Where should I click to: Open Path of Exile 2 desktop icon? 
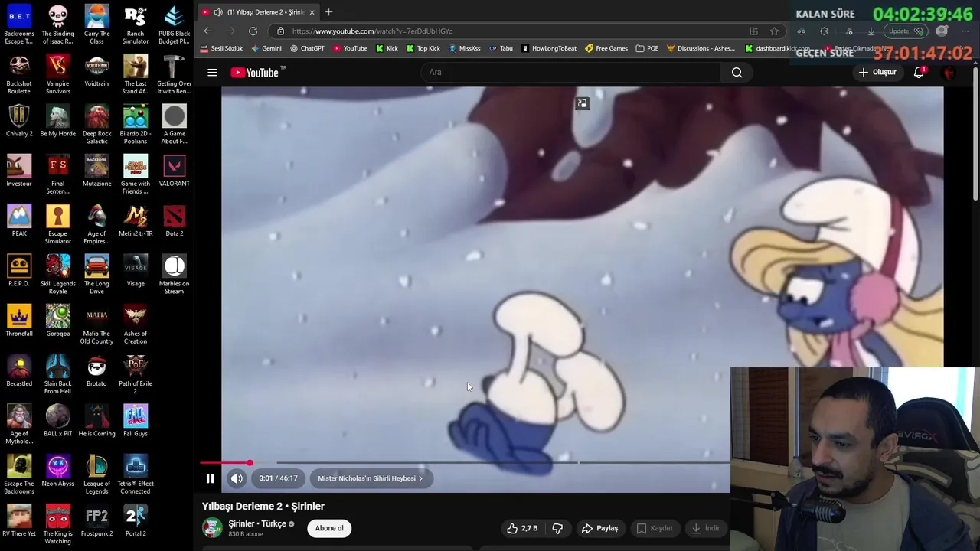136,374
